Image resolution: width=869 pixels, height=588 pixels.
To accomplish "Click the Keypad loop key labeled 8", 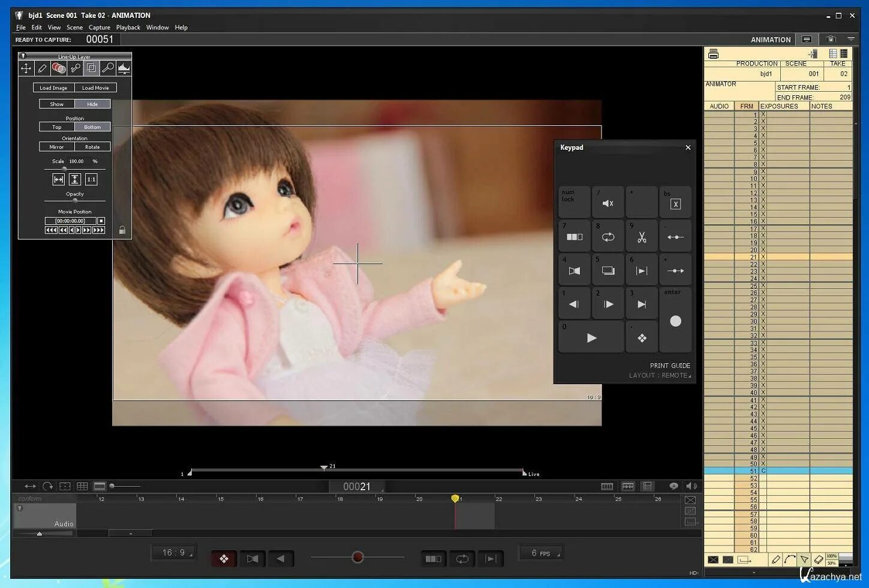I will [x=608, y=236].
